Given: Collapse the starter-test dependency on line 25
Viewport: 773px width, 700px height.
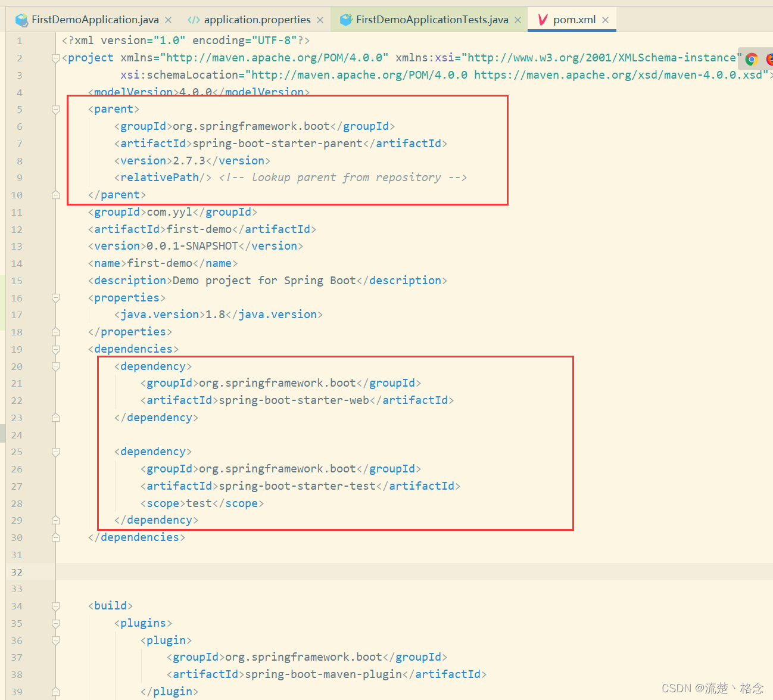Looking at the screenshot, I should [x=55, y=452].
